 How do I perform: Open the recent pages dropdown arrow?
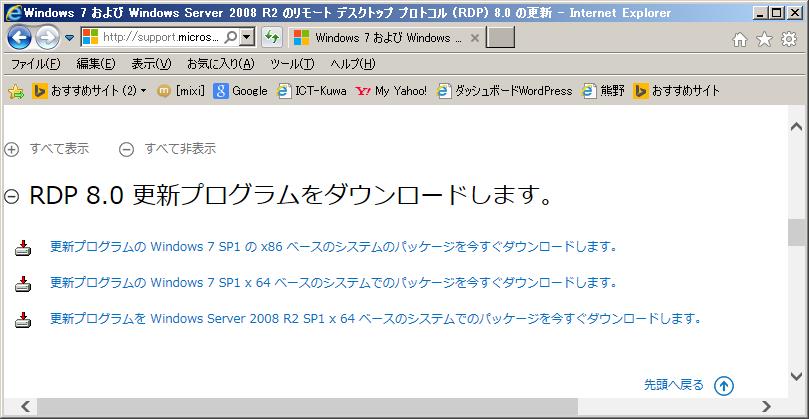[x=70, y=38]
